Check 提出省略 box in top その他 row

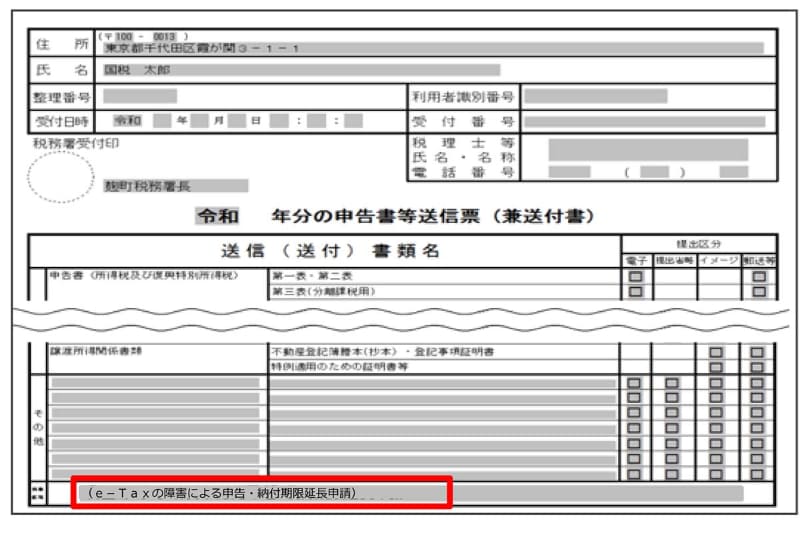coord(672,383)
